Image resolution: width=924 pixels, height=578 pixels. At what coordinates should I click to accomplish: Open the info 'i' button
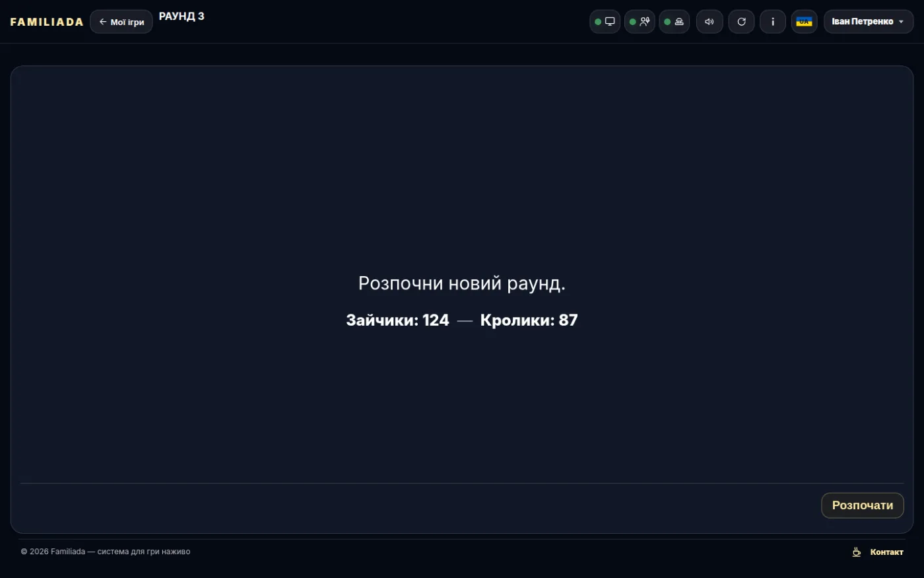click(x=773, y=22)
